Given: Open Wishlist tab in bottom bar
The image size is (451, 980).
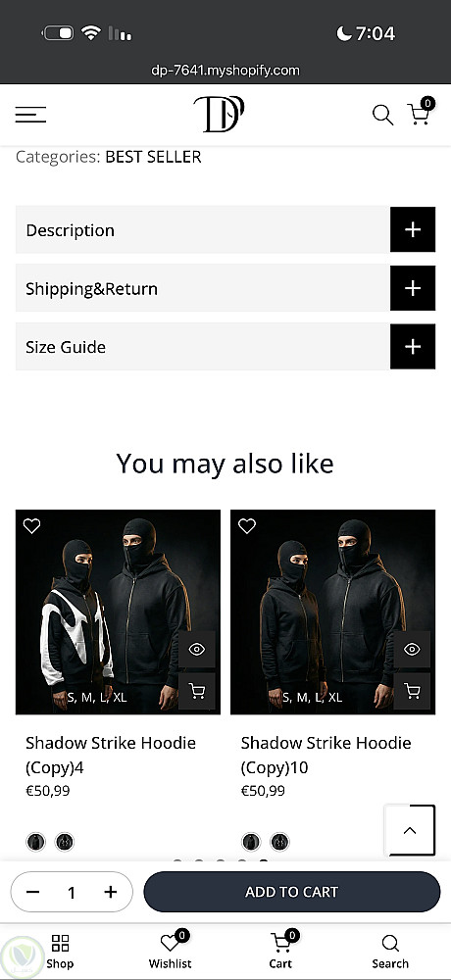Looking at the screenshot, I should pyautogui.click(x=171, y=952).
